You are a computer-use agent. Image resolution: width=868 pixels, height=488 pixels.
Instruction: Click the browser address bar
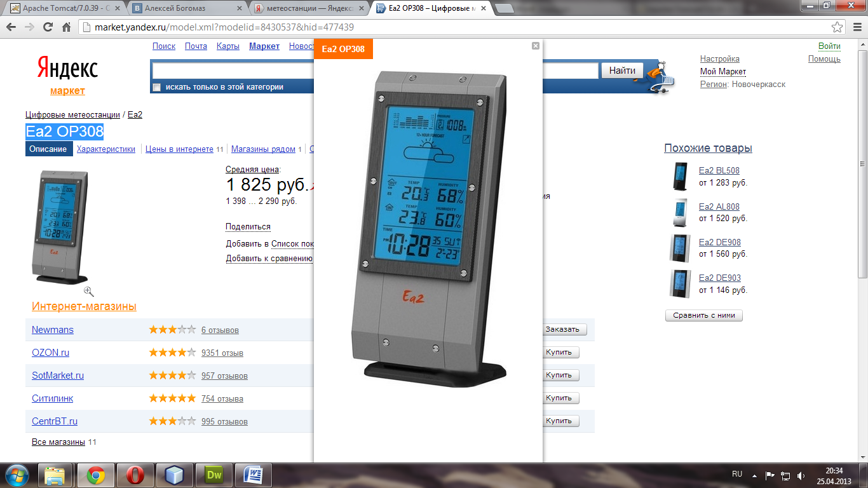pos(454,27)
